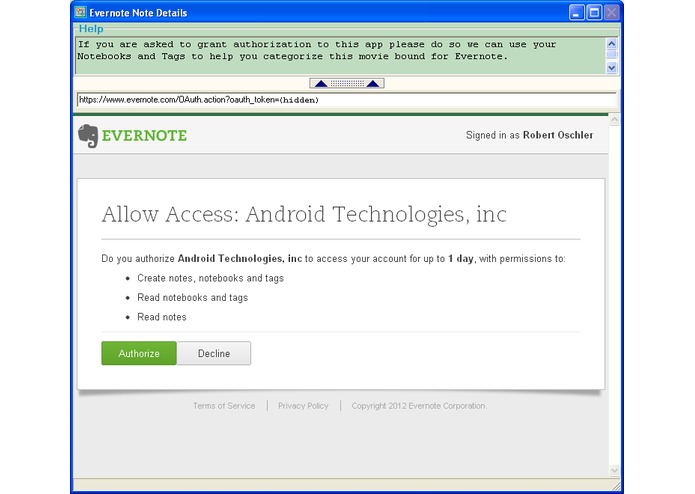Click the Evernote Note Details title icon
This screenshot has width=695, height=494.
click(80, 12)
